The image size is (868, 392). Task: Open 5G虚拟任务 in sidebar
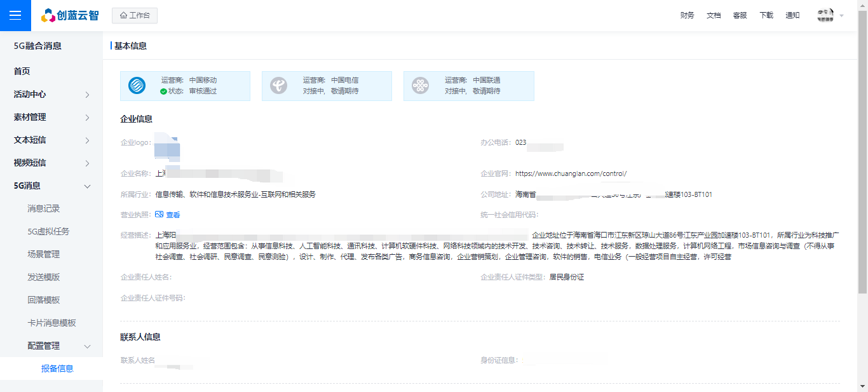[x=51, y=231]
